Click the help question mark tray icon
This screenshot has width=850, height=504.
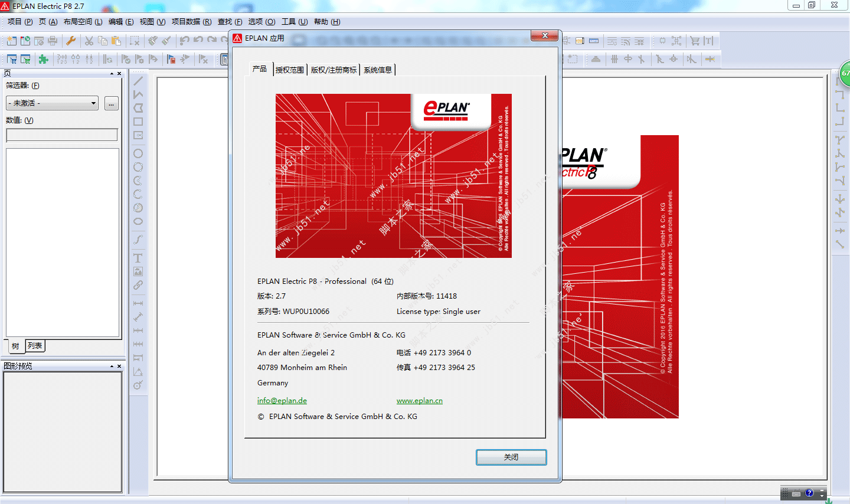tap(809, 493)
